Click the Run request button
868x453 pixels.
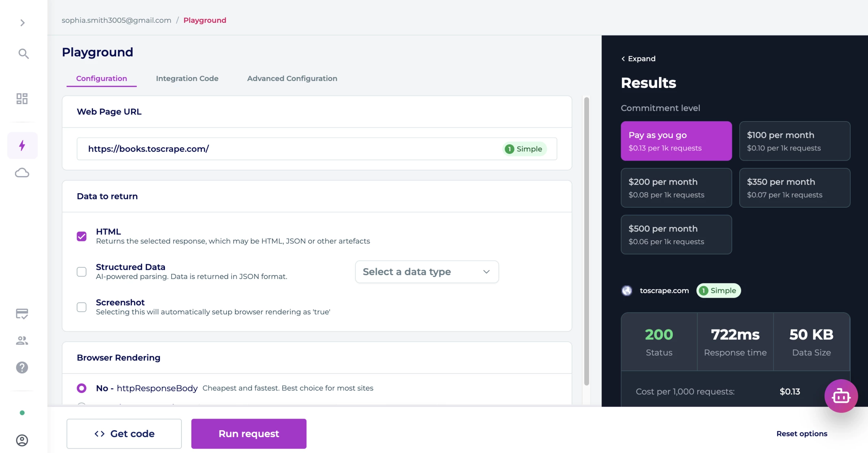249,434
